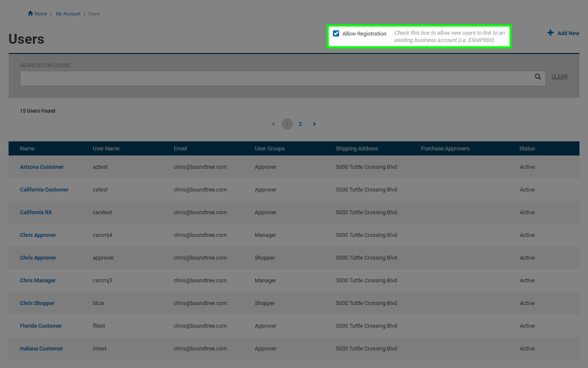This screenshot has width=588, height=368.
Task: Select page 1 in pagination
Action: point(287,124)
